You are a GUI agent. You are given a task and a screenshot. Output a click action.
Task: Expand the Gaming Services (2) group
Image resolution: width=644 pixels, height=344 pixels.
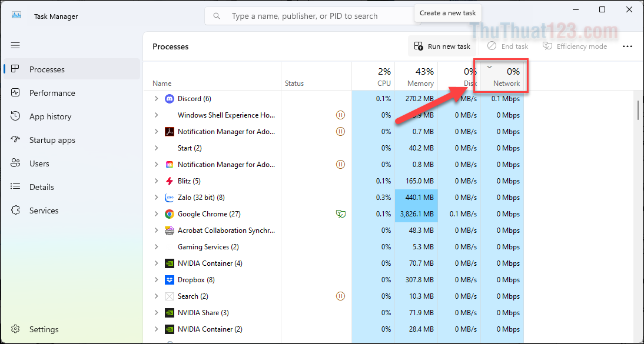[156, 247]
